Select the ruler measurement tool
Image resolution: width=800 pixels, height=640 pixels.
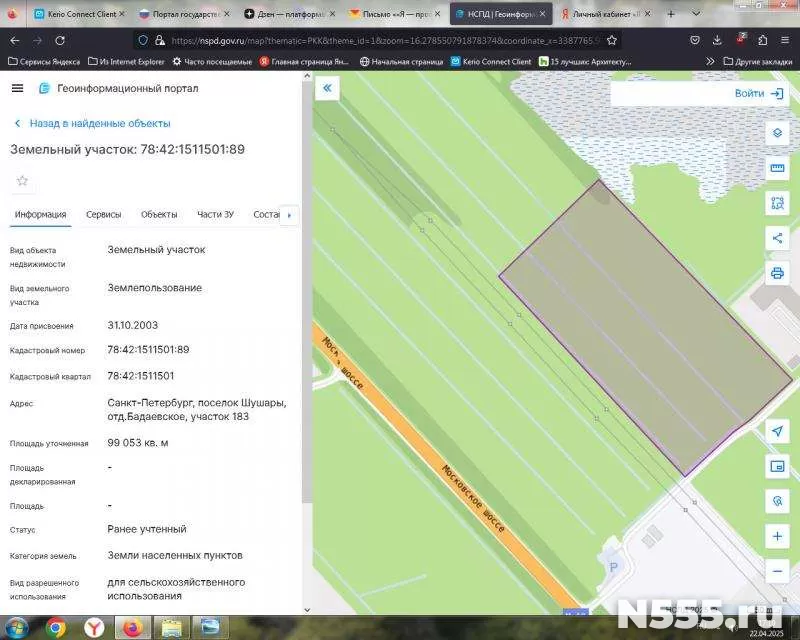click(x=777, y=168)
